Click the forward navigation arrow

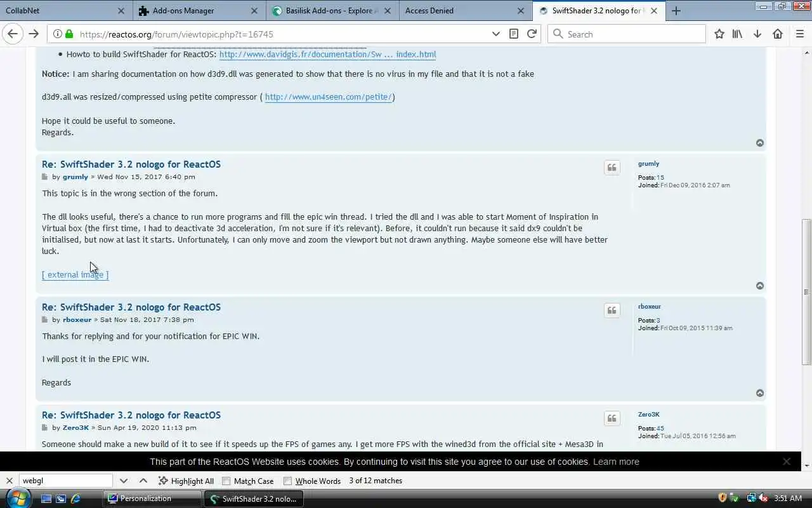[x=34, y=34]
